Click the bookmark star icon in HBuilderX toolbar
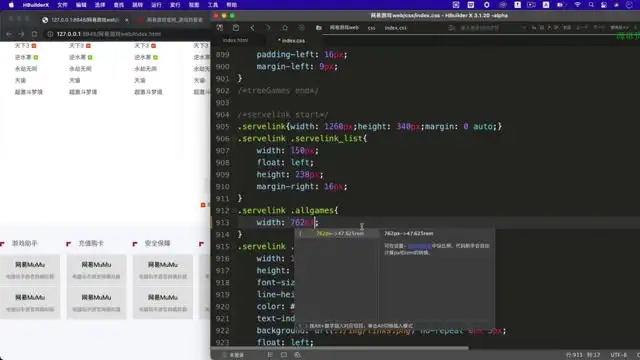 (x=285, y=28)
